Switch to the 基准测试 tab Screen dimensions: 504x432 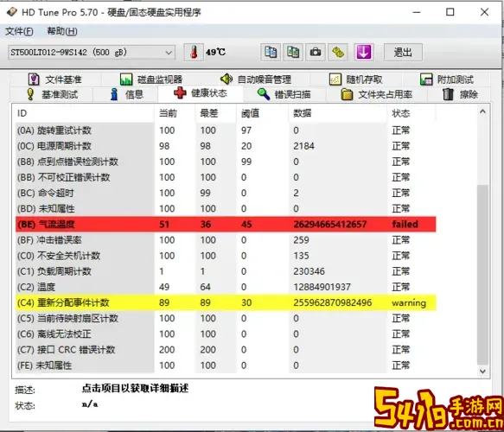(x=53, y=94)
